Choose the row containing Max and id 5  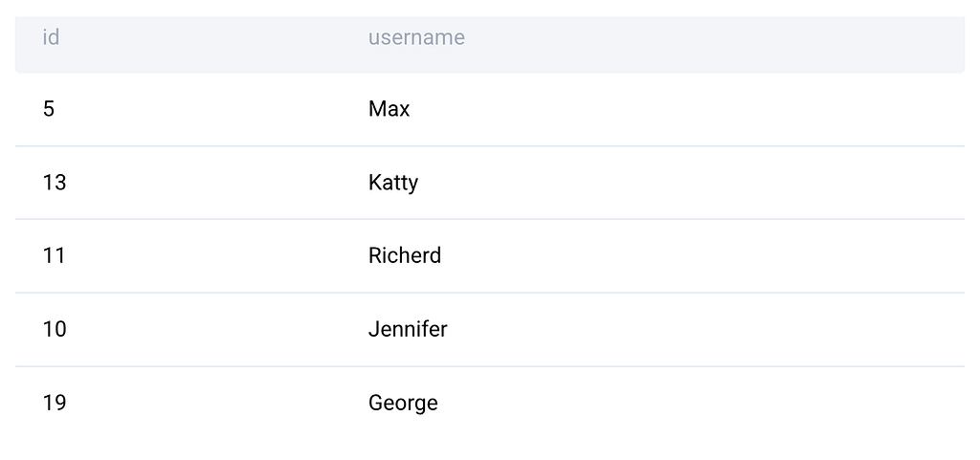pyautogui.click(x=490, y=109)
